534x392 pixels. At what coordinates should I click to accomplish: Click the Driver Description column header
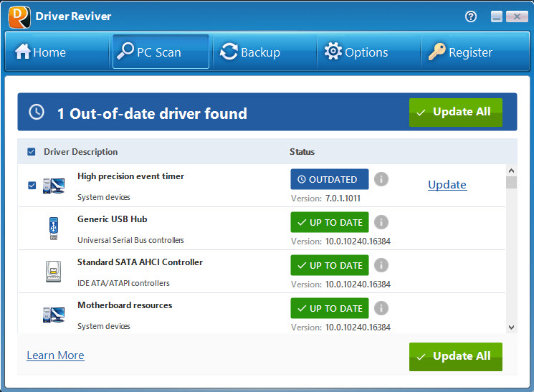(x=81, y=152)
